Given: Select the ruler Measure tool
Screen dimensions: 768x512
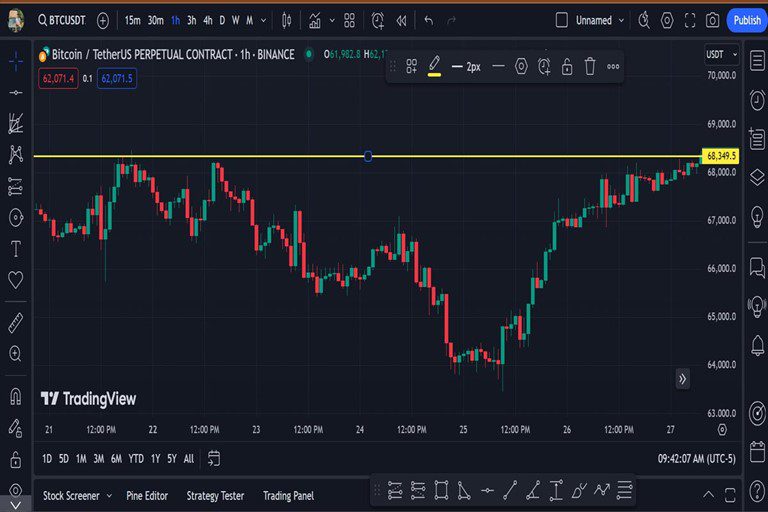Looking at the screenshot, I should [x=16, y=322].
